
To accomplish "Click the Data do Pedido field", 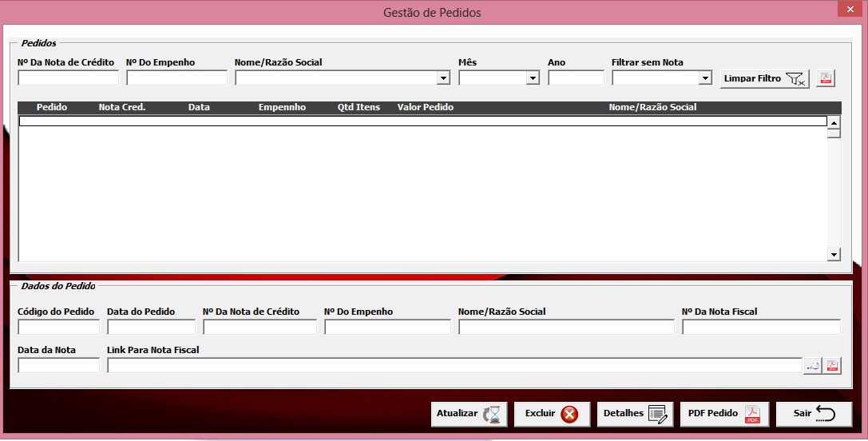I will [x=151, y=327].
